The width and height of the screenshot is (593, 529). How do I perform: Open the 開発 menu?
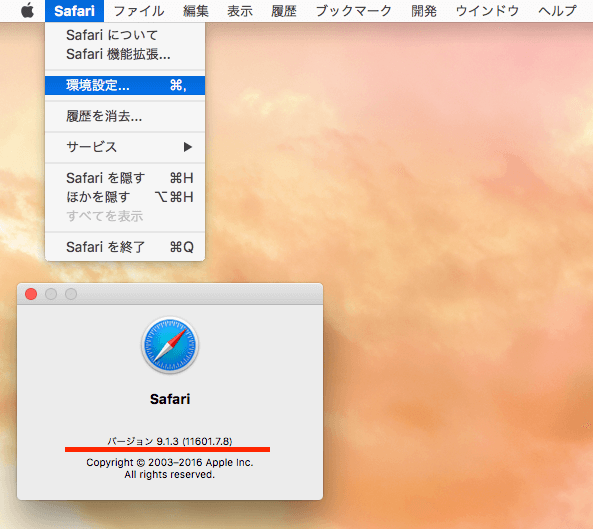click(x=424, y=11)
